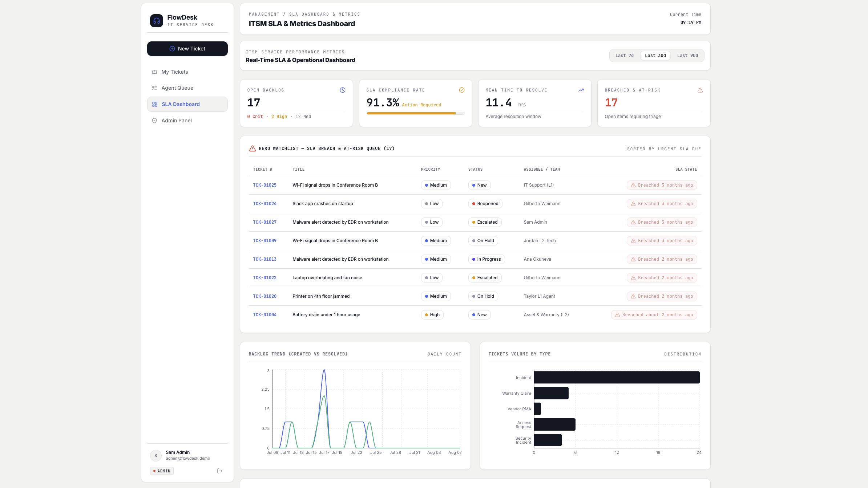Click the Reopened status badge for TCK-01024

click(485, 204)
